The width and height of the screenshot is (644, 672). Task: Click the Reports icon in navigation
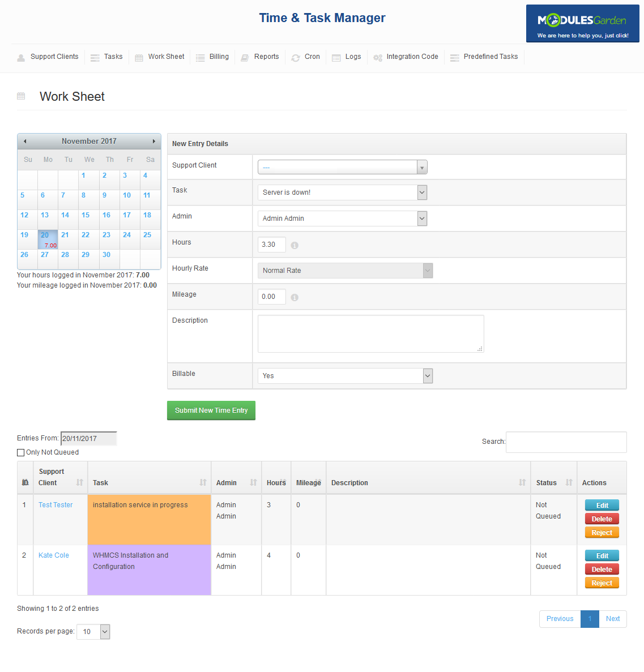pos(245,58)
